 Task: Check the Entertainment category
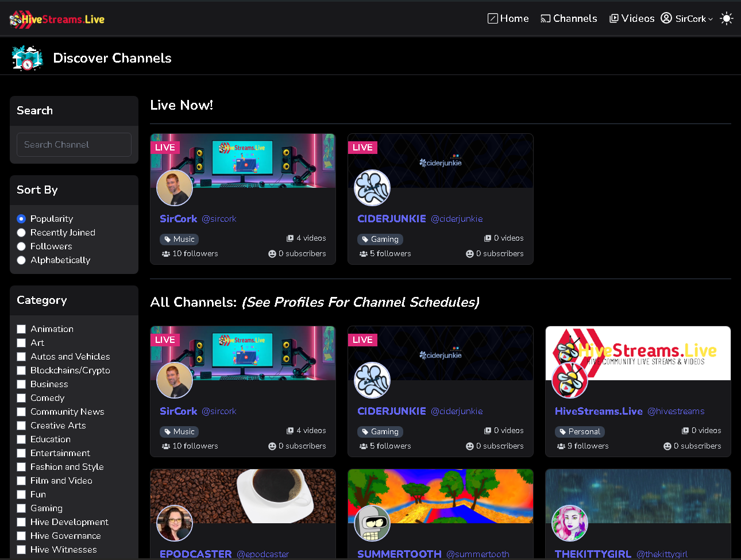21,453
